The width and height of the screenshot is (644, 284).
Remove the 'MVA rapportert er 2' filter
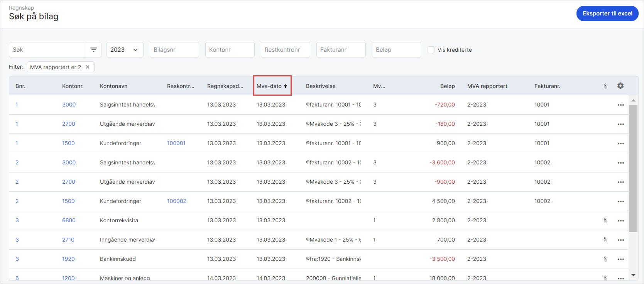tap(88, 67)
